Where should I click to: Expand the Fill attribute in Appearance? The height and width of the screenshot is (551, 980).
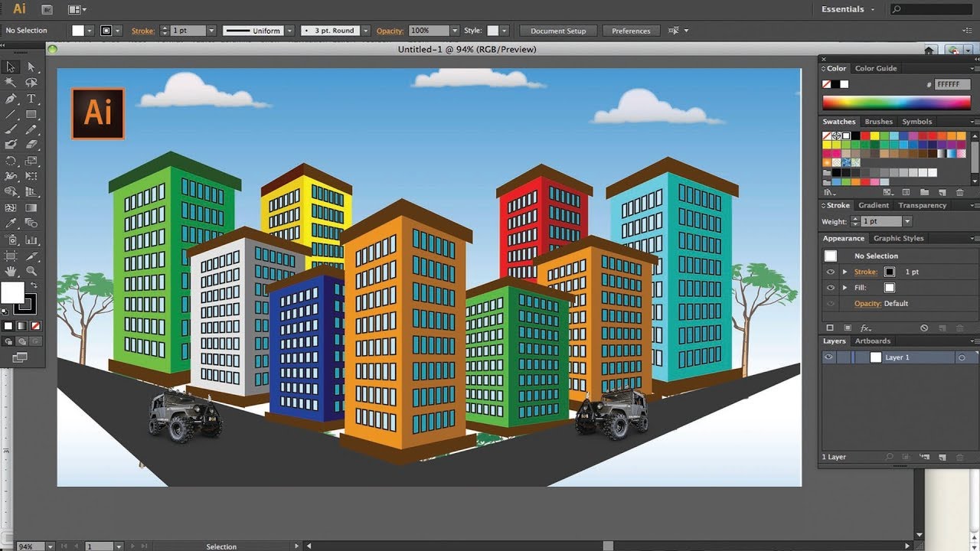pos(845,288)
